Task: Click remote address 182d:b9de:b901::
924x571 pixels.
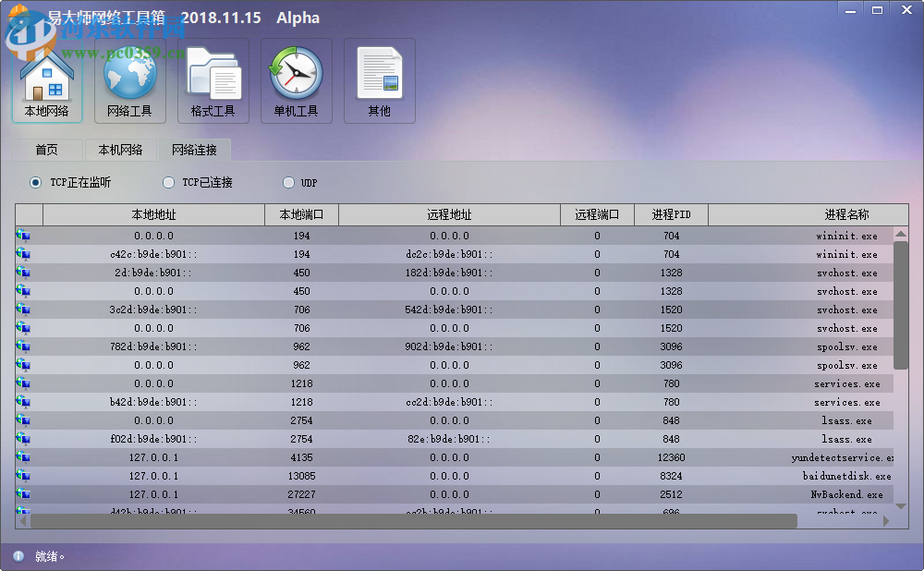Action: tap(450, 273)
